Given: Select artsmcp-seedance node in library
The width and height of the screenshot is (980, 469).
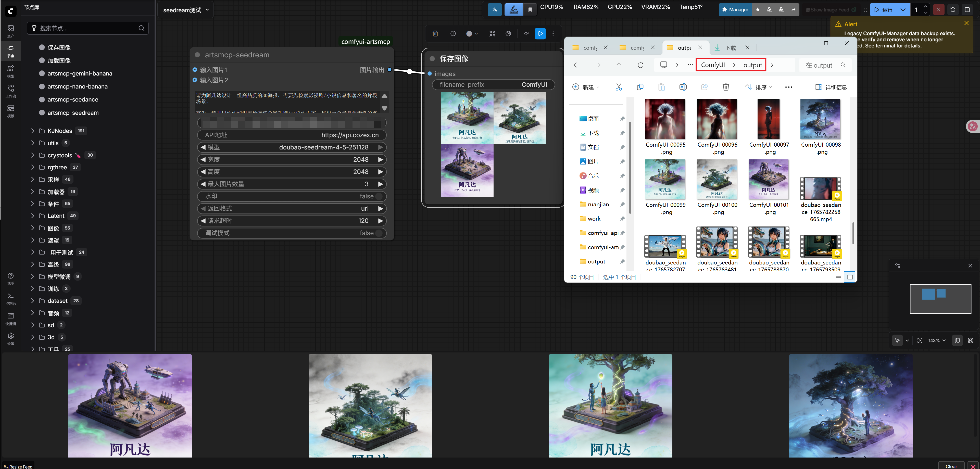Looking at the screenshot, I should pyautogui.click(x=73, y=100).
